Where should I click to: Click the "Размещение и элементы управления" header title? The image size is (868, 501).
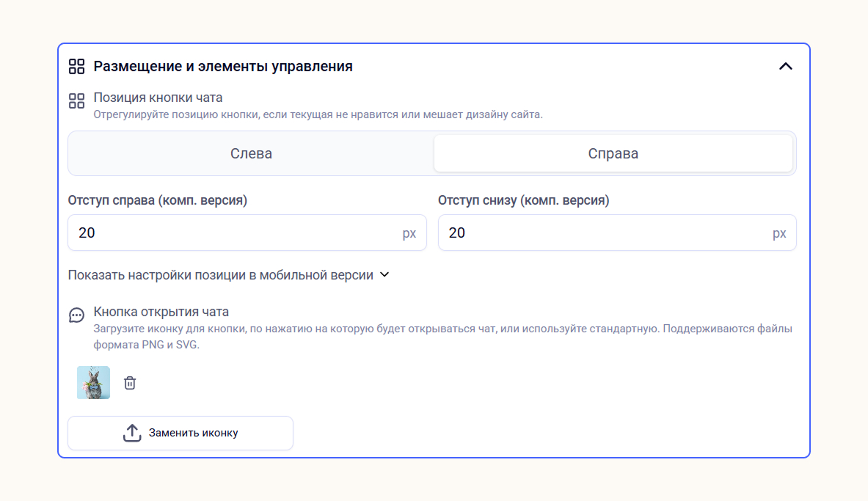pyautogui.click(x=223, y=67)
